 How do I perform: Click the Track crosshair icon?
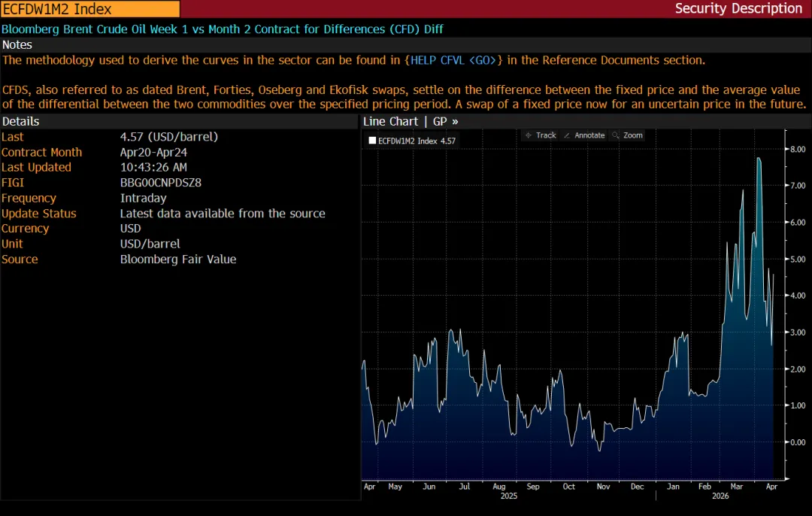(529, 135)
